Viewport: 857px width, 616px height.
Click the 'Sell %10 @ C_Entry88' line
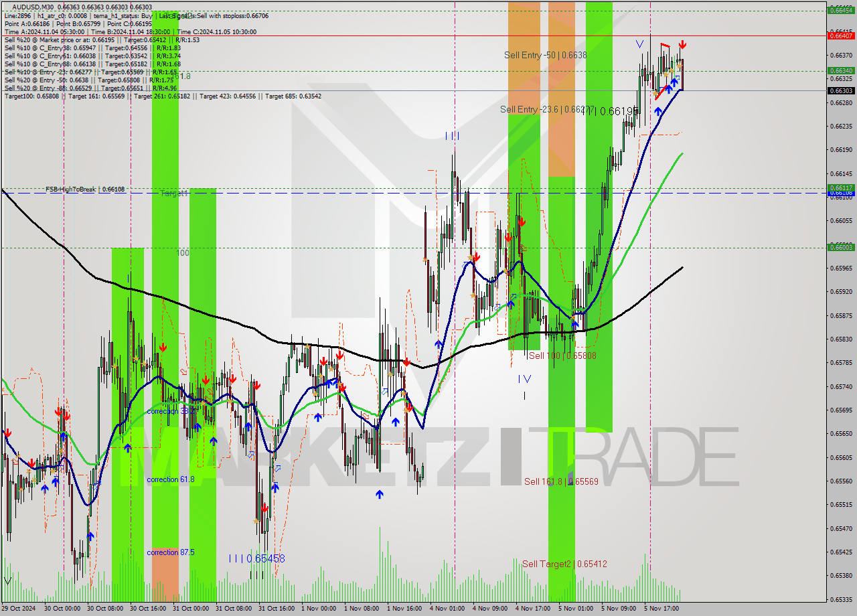[x=92, y=64]
